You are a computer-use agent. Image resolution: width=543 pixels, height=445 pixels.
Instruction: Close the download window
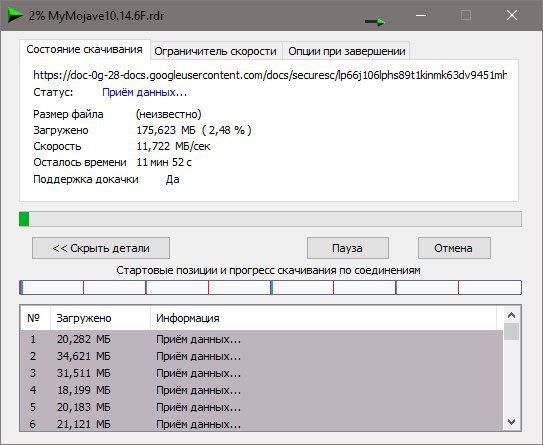tap(512, 15)
